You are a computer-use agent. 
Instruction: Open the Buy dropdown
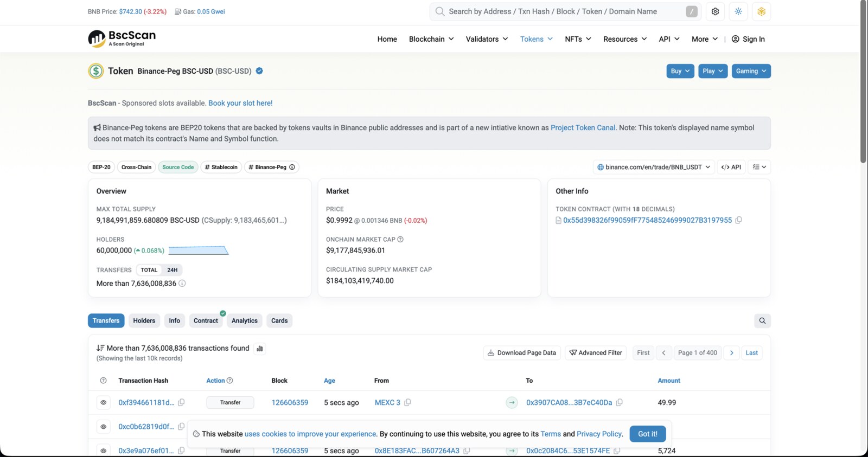(680, 71)
